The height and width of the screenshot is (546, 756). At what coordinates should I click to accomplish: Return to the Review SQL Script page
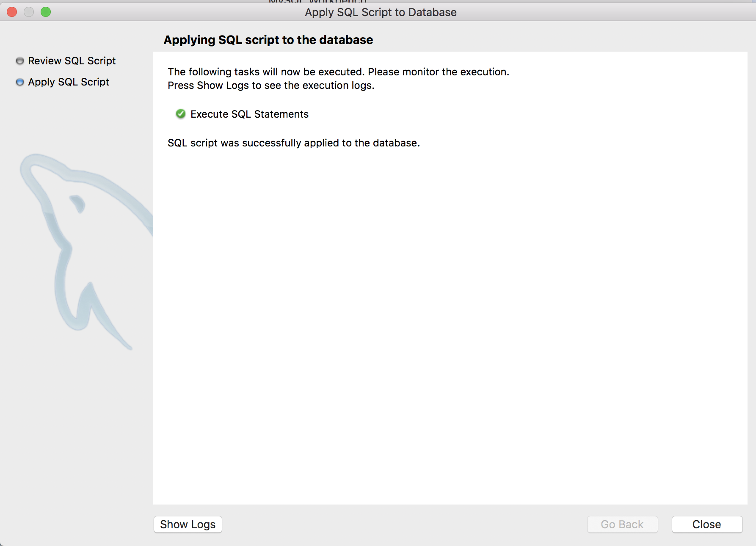[x=71, y=61]
